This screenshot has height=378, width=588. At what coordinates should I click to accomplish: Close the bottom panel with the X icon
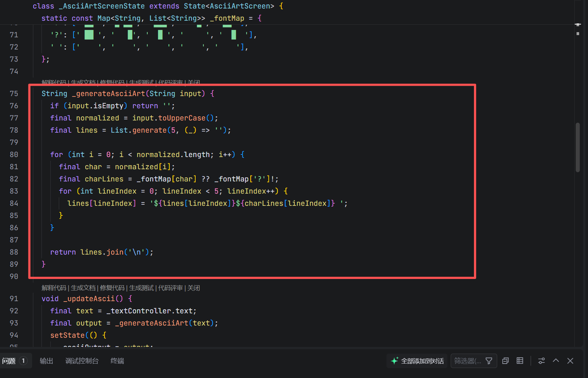pyautogui.click(x=570, y=361)
